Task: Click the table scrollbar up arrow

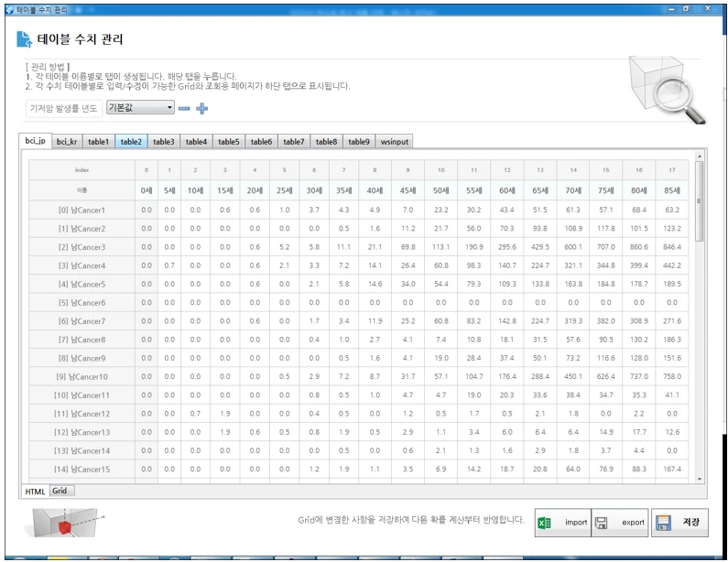Action: click(700, 157)
